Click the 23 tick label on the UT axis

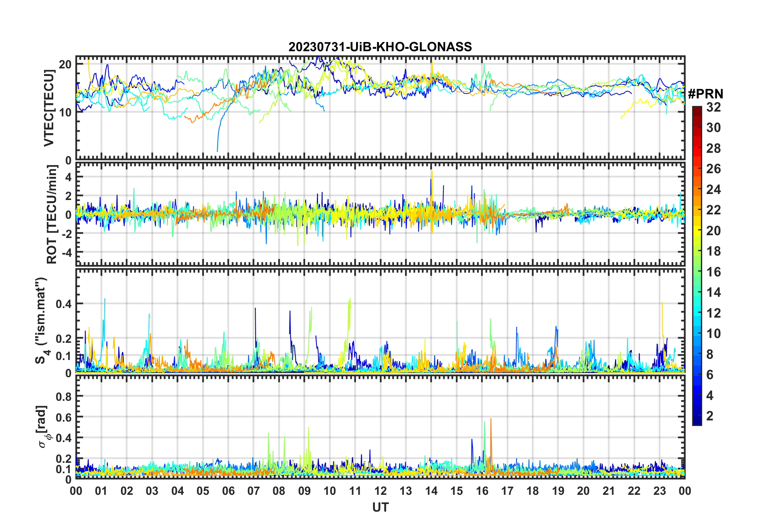pos(659,491)
